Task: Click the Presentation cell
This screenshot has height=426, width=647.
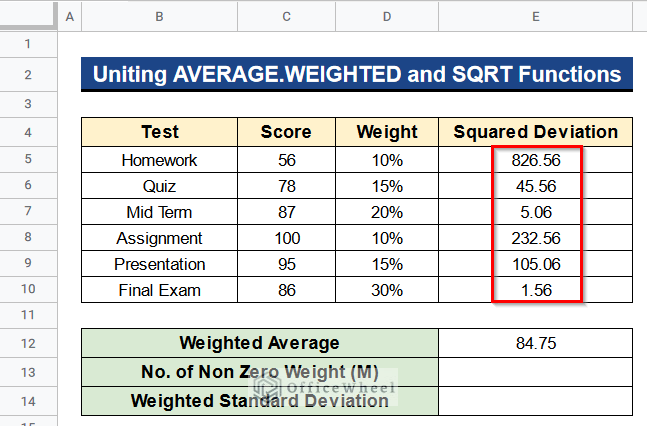Action: (x=159, y=264)
